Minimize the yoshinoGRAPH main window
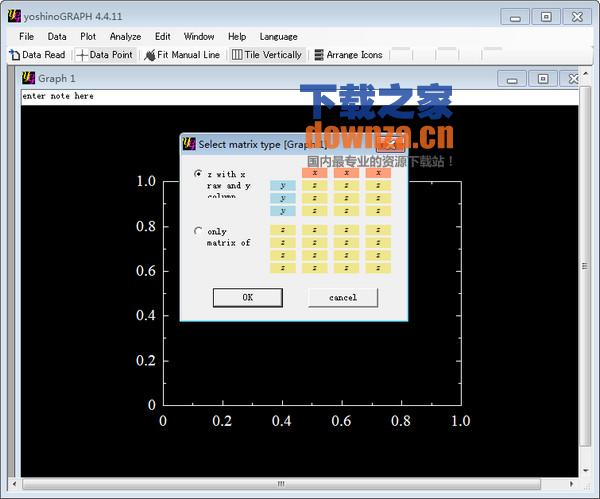This screenshot has height=499, width=600. 515,17
